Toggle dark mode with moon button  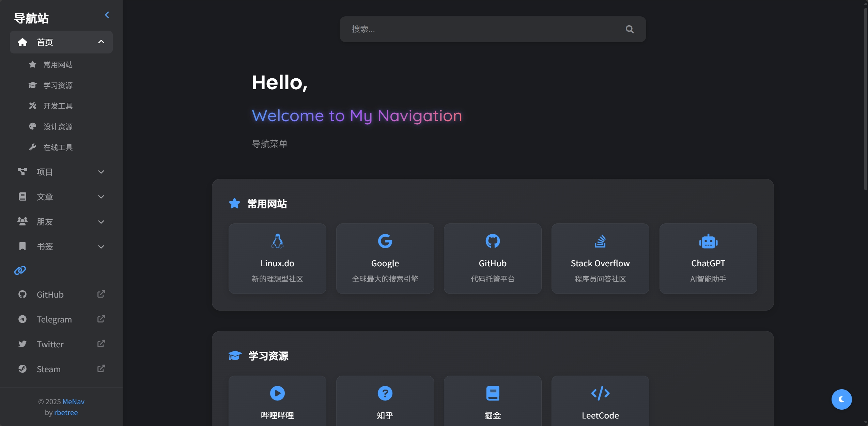[841, 399]
